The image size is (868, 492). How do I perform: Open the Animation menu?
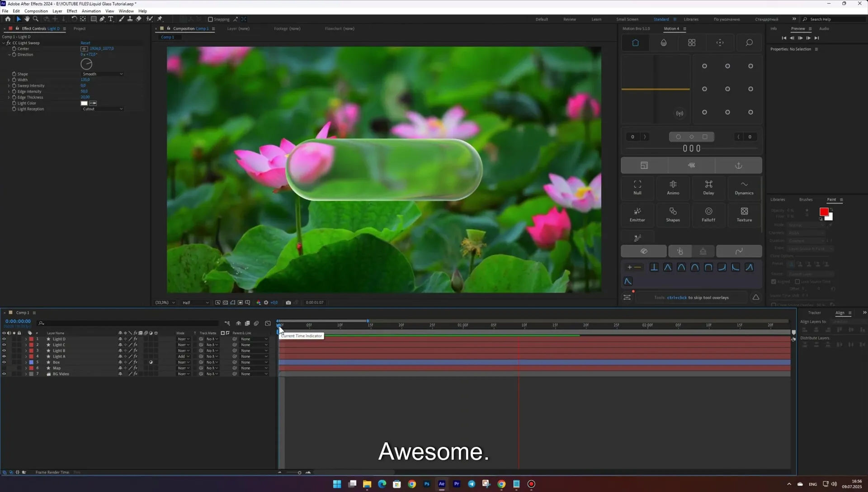click(91, 11)
